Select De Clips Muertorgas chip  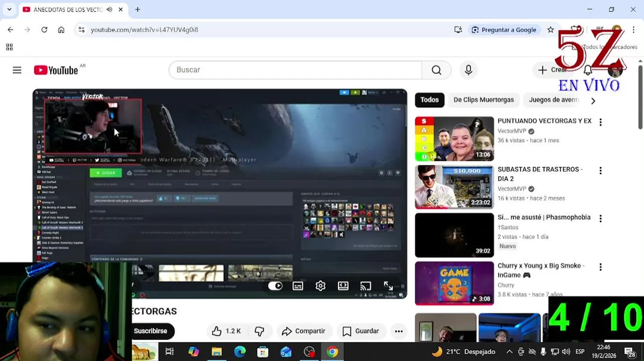tap(484, 100)
